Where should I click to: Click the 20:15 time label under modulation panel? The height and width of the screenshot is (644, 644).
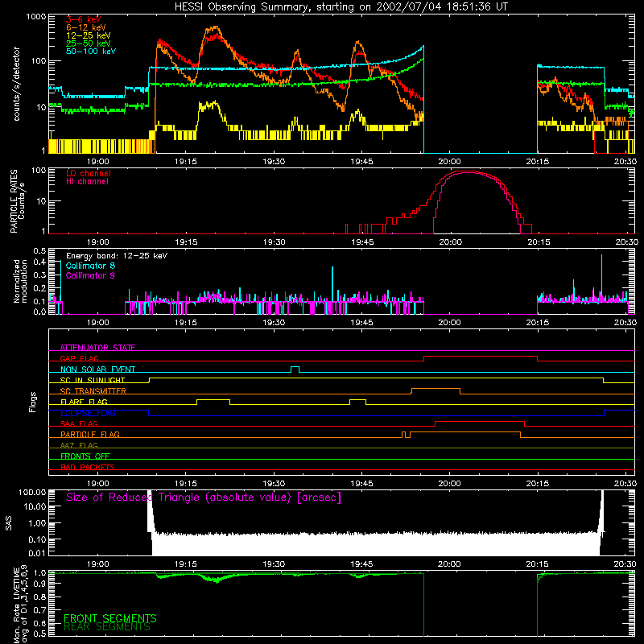point(537,323)
